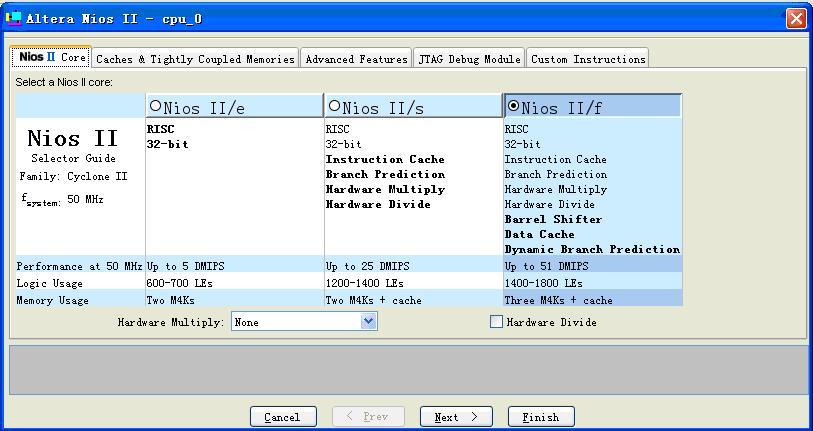This screenshot has height=431, width=813.
Task: Click the 'Performance at 50 MHz' row label
Action: pos(79,266)
